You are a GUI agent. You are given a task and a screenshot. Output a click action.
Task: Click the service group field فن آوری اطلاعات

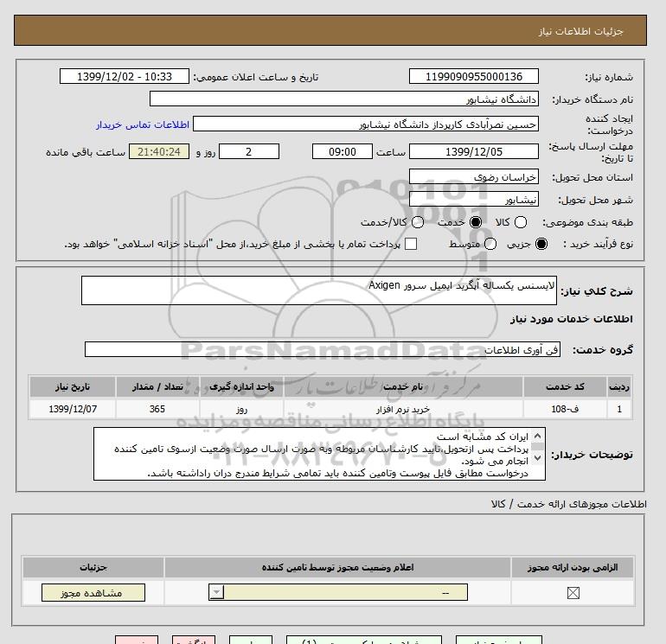[323, 349]
